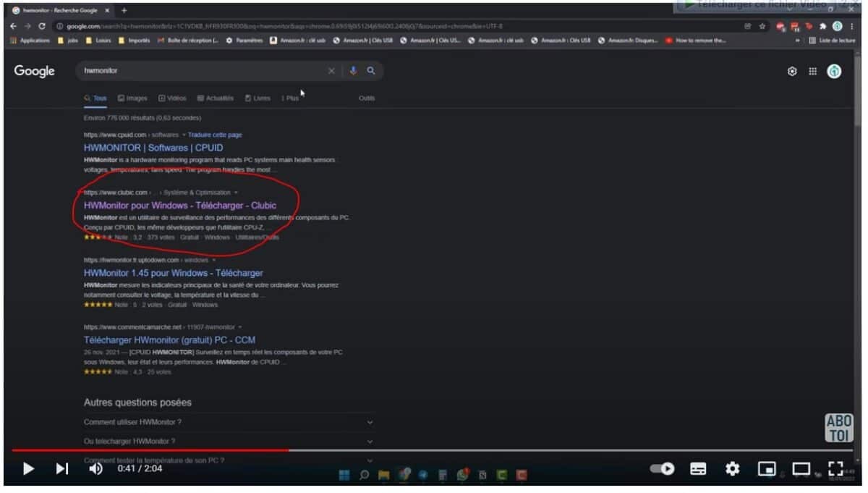The image size is (868, 493).
Task: Toggle the autoplay switch
Action: (x=662, y=469)
